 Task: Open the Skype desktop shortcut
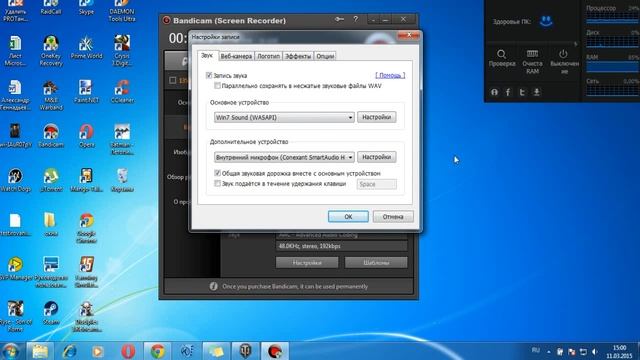tap(86, 7)
